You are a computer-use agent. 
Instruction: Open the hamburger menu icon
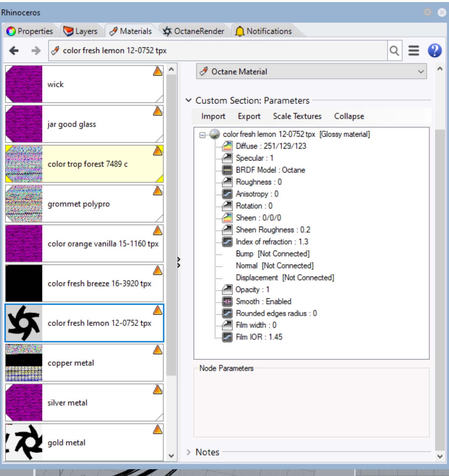414,51
